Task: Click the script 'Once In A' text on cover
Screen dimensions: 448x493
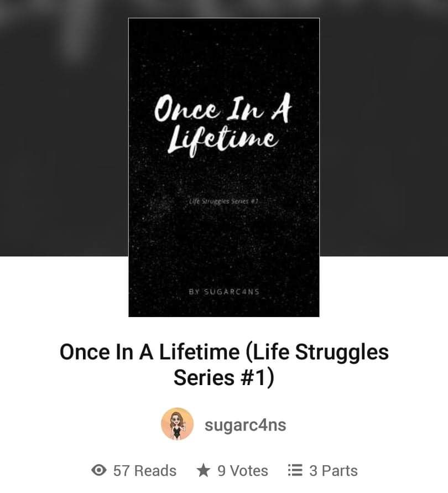Action: coord(222,108)
